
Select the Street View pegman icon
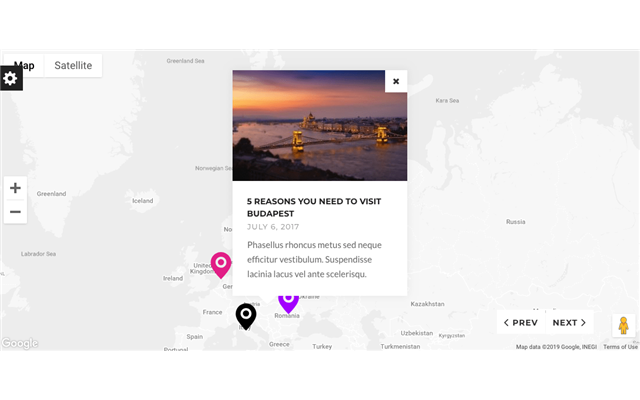click(623, 326)
